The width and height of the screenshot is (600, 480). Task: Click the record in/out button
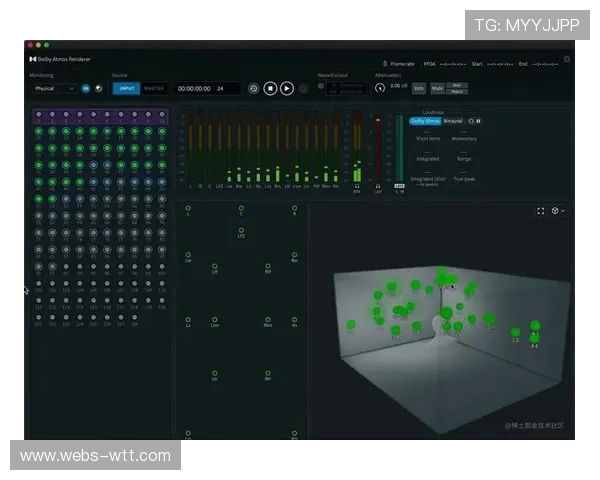coord(322,88)
